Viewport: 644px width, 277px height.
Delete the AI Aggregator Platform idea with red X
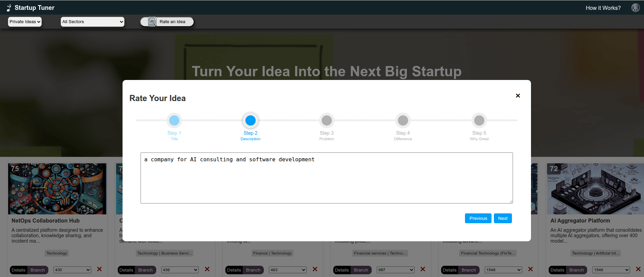[638, 269]
